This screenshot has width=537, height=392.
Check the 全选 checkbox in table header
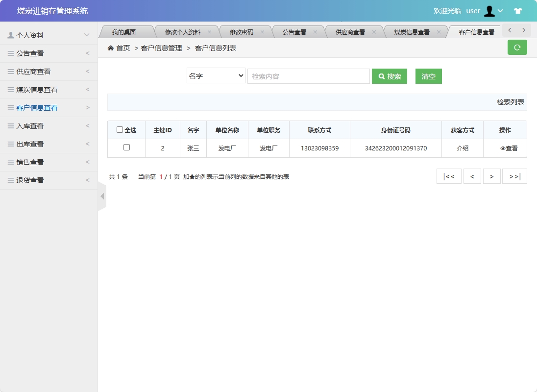(x=120, y=129)
